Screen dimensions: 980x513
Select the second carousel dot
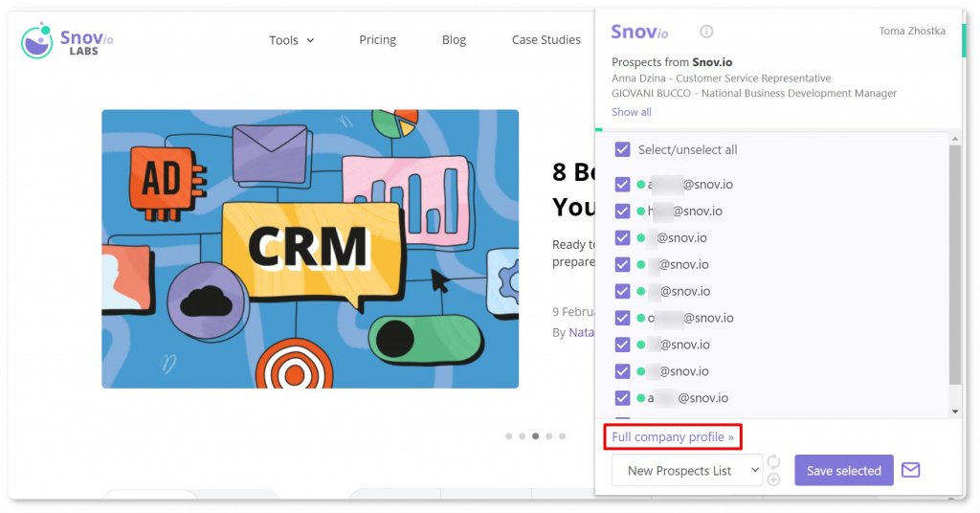[x=523, y=436]
